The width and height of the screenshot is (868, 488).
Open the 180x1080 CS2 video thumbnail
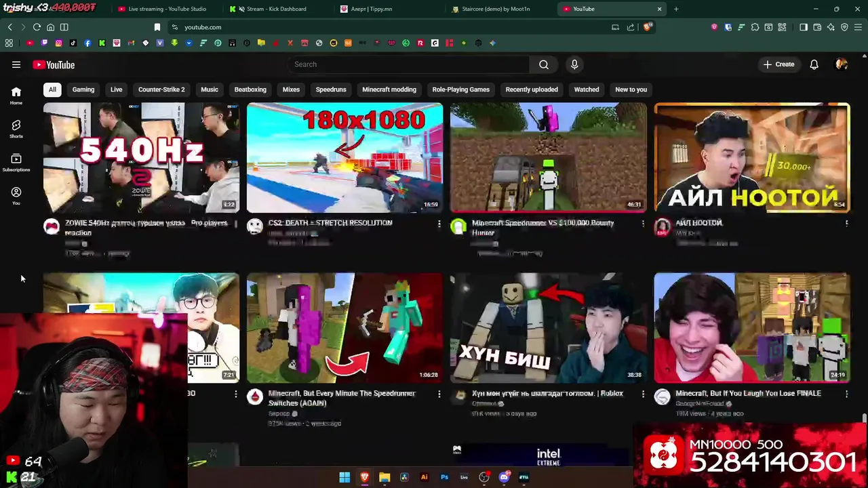344,158
